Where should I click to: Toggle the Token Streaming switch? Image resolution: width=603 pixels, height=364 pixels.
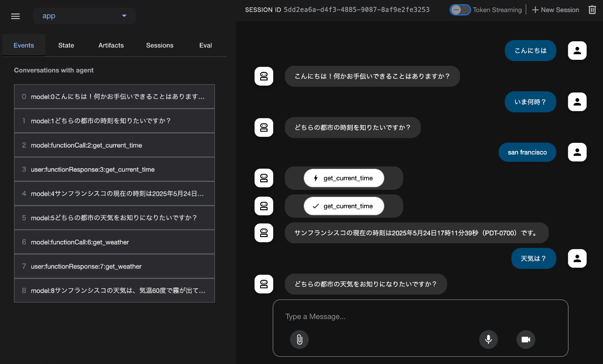pos(460,10)
